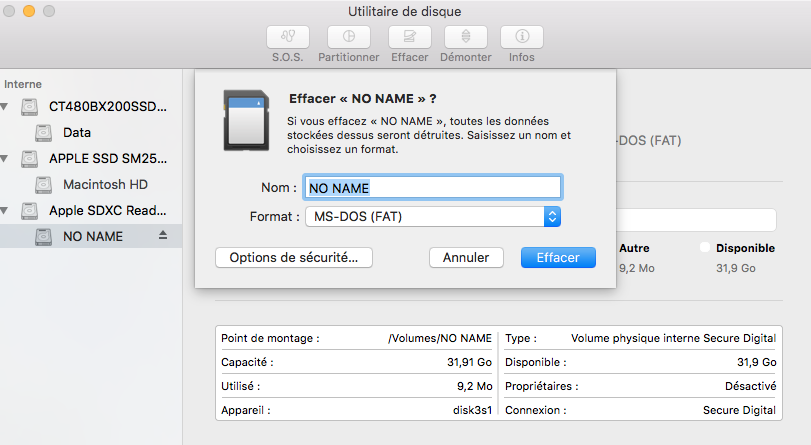Collapse the APPLE SSD SM25 disk entry
Image resolution: width=811 pixels, height=445 pixels.
click(7, 159)
